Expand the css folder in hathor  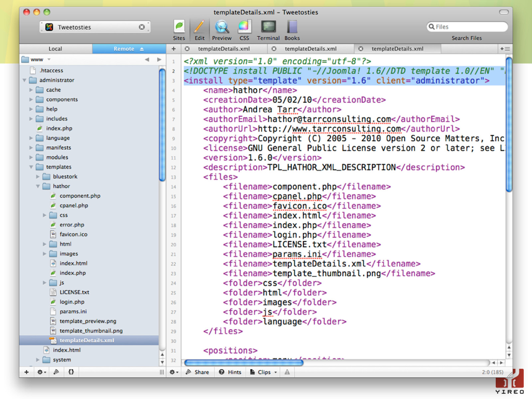click(x=45, y=215)
